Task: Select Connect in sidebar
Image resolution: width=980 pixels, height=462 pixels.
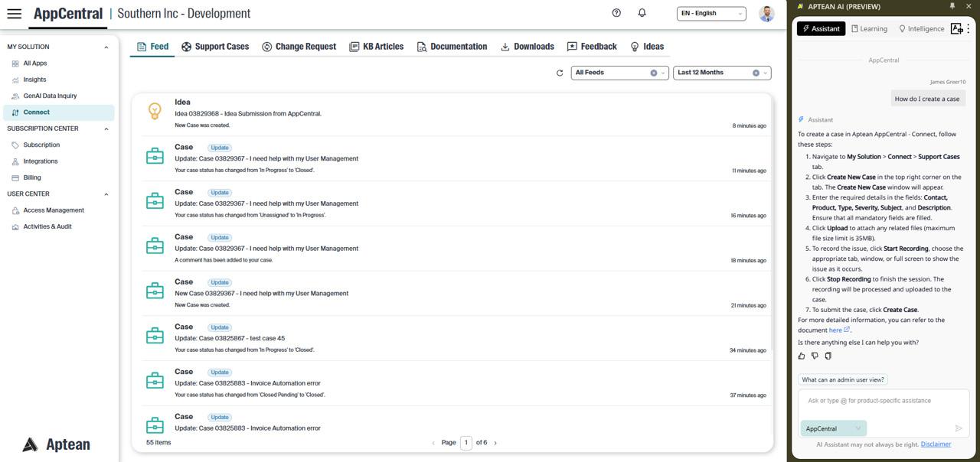Action: pos(58,112)
